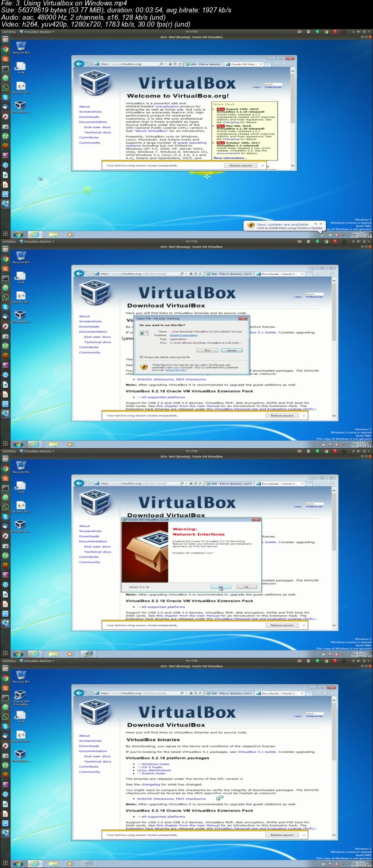Click Internet Explorer taskbar icon in first frame

(35, 235)
